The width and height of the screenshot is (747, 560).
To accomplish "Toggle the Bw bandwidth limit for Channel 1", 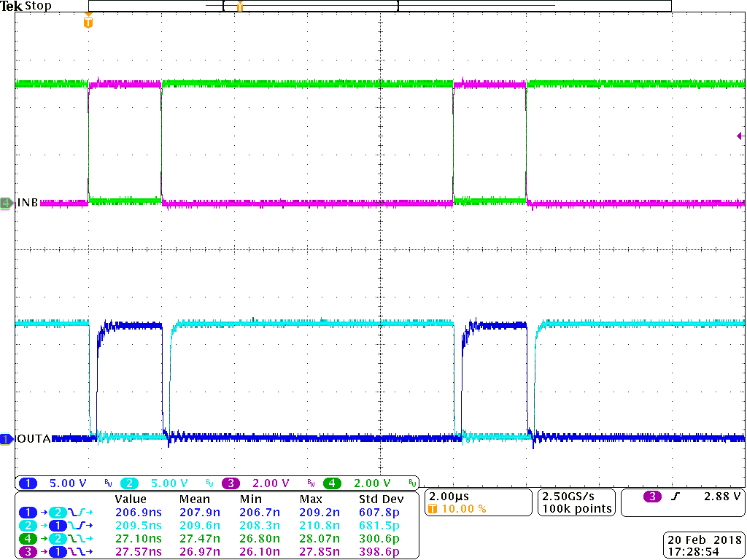I will (107, 483).
